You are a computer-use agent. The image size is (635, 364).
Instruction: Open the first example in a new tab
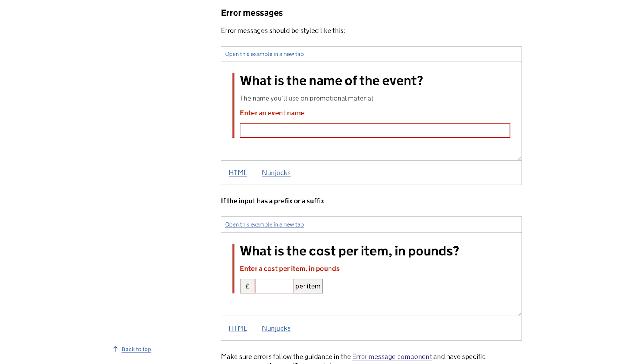264,54
